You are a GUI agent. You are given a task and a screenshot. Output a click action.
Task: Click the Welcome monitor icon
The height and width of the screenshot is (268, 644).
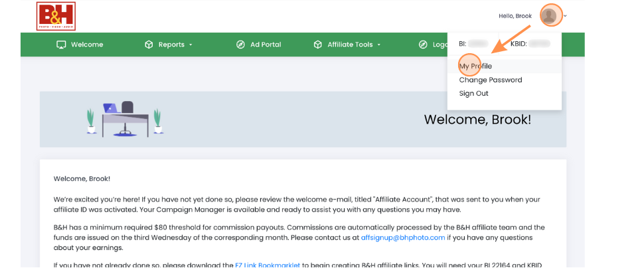61,45
